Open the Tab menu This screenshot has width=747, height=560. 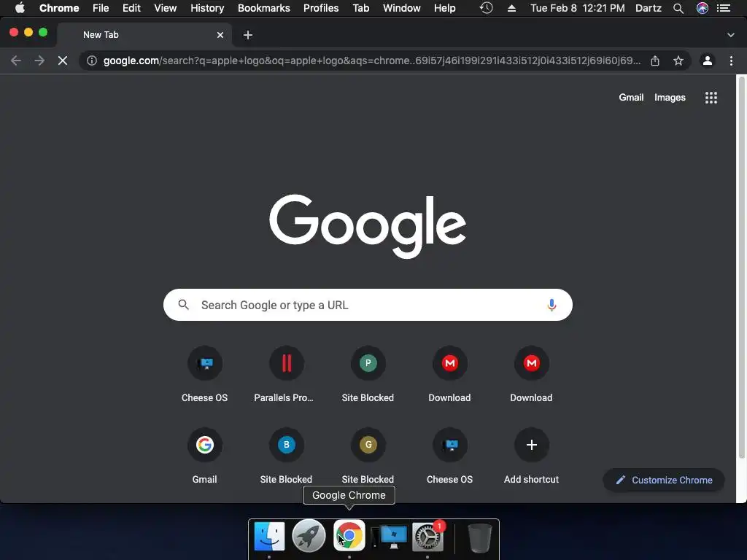[361, 8]
